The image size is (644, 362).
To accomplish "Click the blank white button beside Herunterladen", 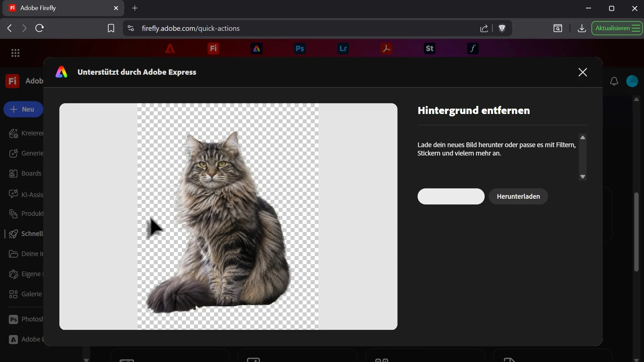I will (451, 196).
